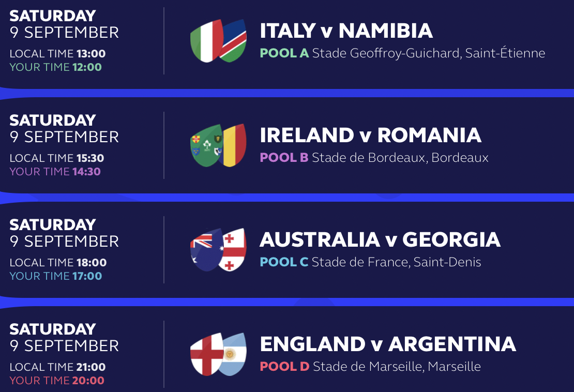Click the Georgia flag ball icon
The image size is (574, 392).
234,250
